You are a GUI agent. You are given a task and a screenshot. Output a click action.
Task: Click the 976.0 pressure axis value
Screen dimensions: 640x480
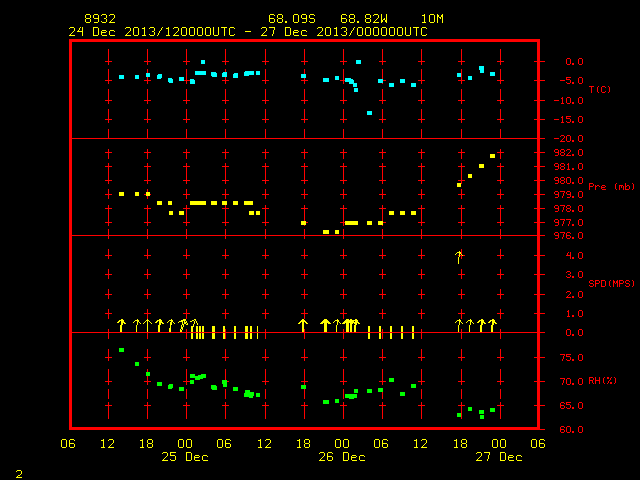click(569, 236)
